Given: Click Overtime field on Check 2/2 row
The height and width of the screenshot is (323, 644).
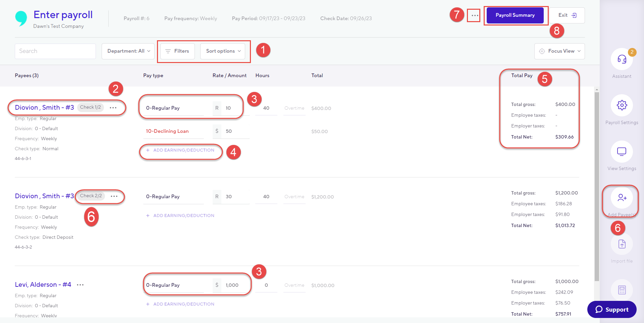Looking at the screenshot, I should pyautogui.click(x=294, y=197).
